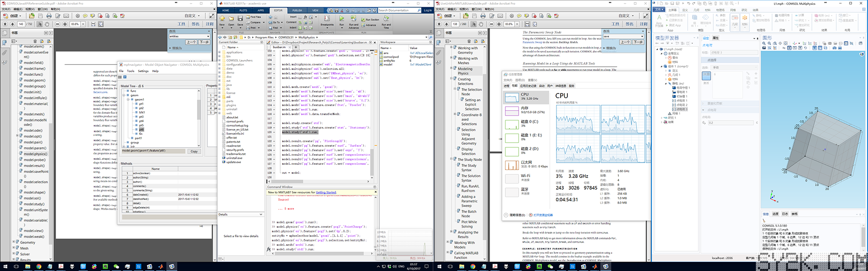Switch to the 进程 tab in Task Manager
Image resolution: width=868 pixels, height=271 pixels.
coord(506,86)
